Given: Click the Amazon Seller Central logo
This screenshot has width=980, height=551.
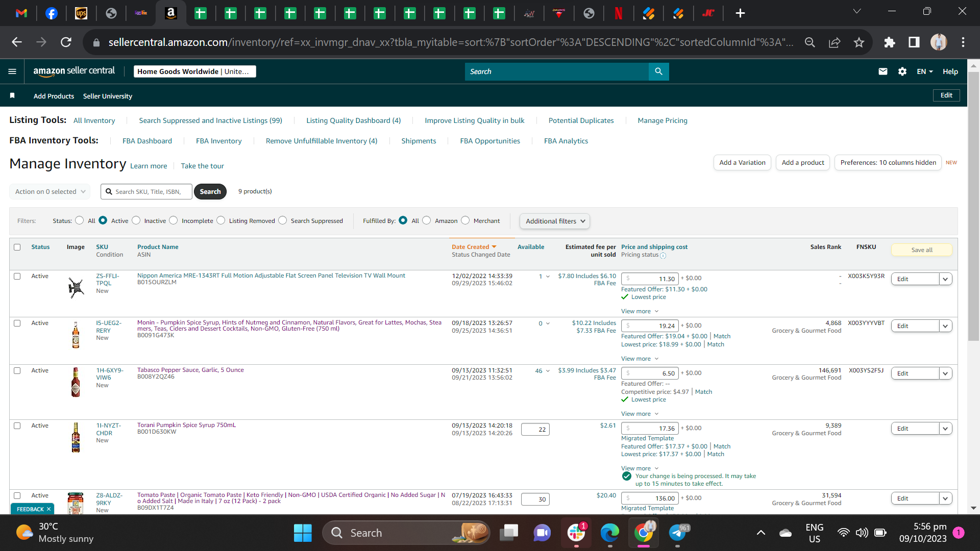Looking at the screenshot, I should (x=74, y=71).
